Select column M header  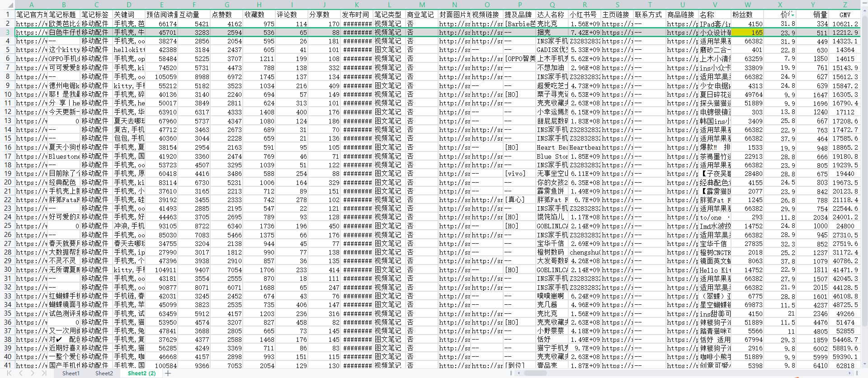click(x=422, y=5)
